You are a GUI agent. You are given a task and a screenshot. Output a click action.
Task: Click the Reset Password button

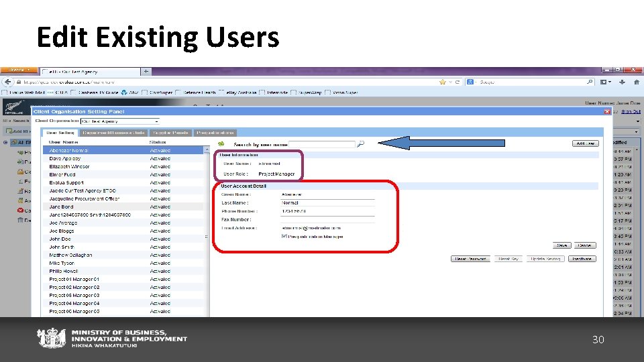pos(470,259)
